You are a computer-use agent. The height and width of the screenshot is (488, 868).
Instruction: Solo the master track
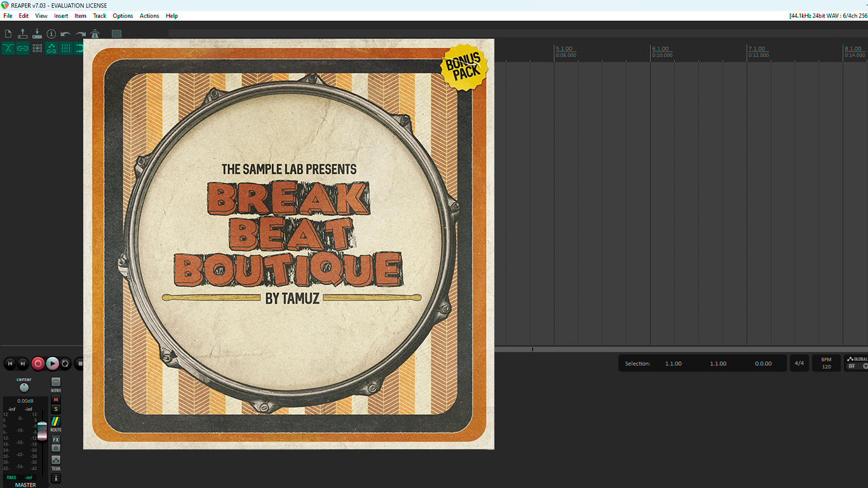56,409
